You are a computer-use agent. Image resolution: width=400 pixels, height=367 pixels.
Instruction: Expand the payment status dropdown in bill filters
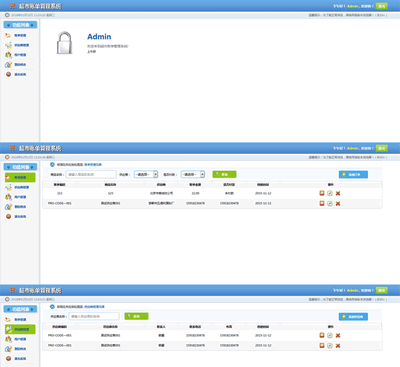pyautogui.click(x=193, y=174)
